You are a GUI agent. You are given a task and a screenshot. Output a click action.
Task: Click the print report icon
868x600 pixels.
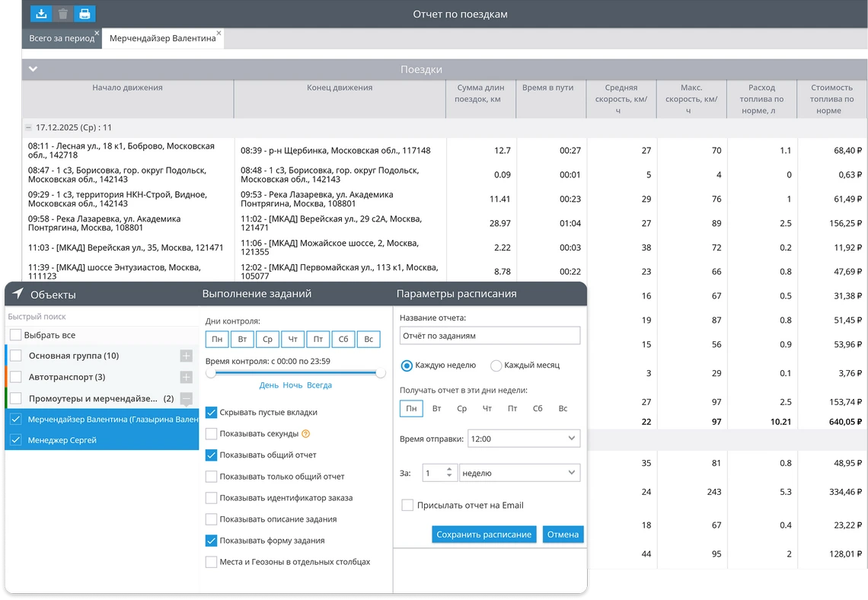[x=85, y=14]
